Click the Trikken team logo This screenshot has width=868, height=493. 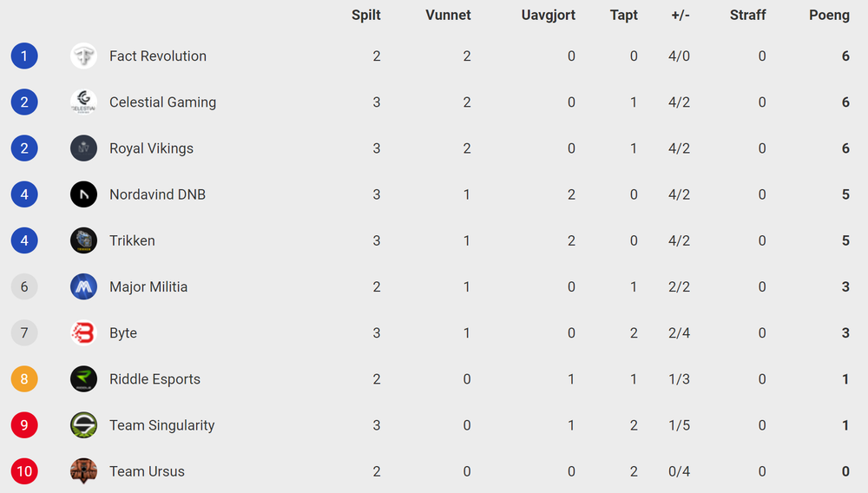pyautogui.click(x=83, y=240)
